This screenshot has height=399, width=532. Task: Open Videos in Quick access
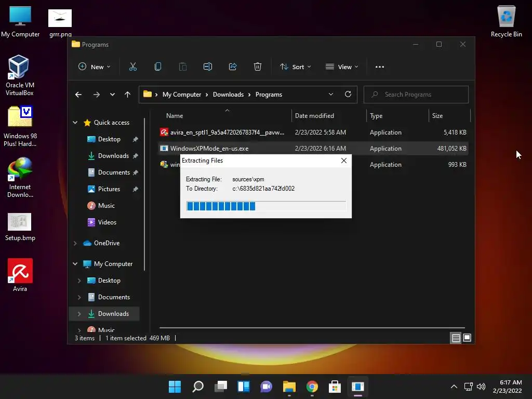pos(107,222)
